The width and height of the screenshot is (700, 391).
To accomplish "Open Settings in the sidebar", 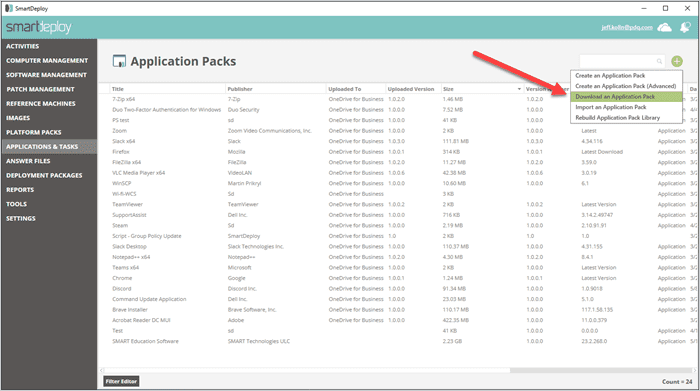I will (x=21, y=218).
